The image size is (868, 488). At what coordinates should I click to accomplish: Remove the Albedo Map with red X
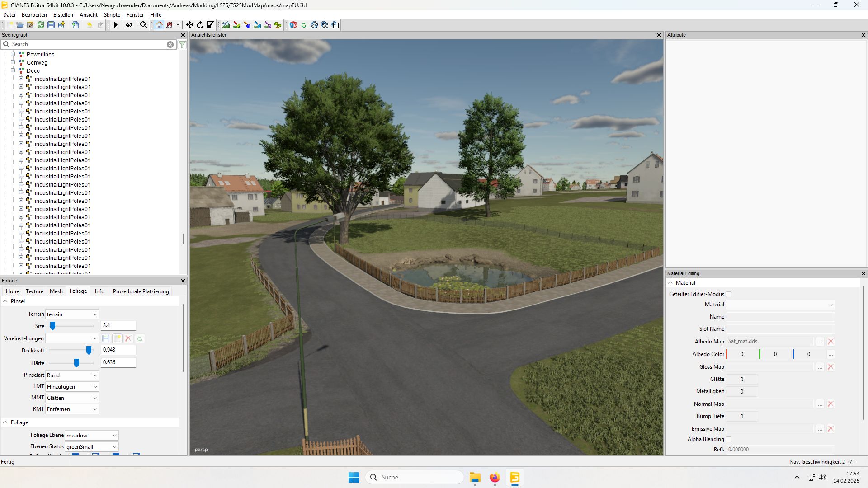pyautogui.click(x=831, y=342)
